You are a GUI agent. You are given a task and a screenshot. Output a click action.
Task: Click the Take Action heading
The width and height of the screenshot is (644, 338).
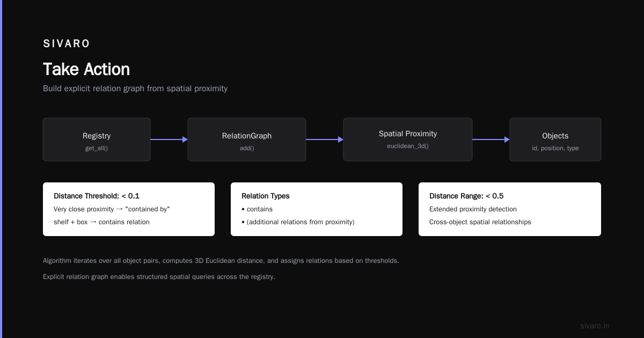tap(86, 69)
